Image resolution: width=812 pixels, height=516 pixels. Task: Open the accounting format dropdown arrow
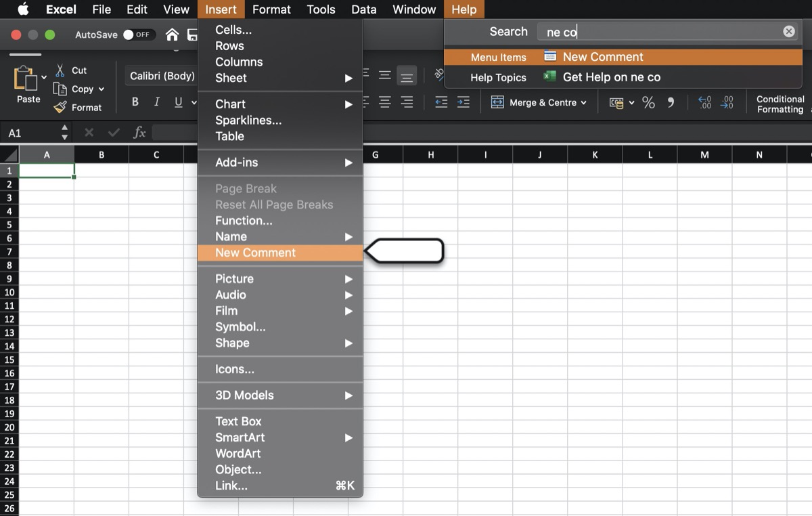631,103
